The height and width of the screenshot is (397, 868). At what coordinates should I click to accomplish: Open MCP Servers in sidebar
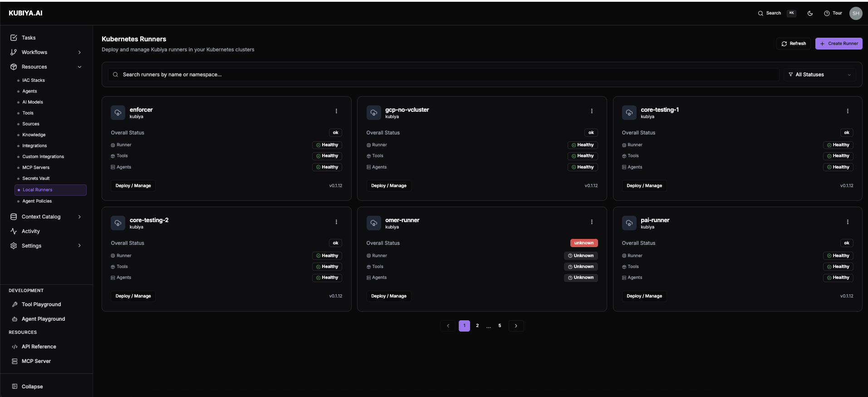[x=36, y=168]
